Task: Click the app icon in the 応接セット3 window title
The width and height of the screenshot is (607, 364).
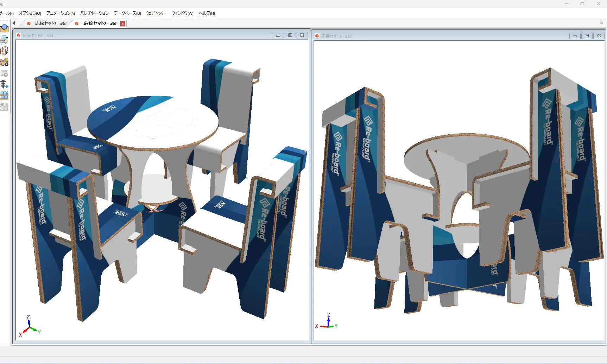Action: coord(317,36)
